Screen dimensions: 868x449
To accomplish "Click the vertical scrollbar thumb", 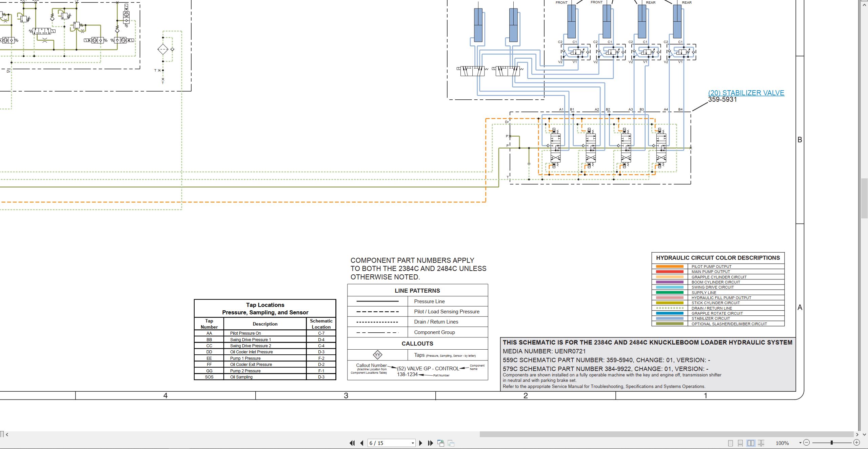I will pos(864,198).
